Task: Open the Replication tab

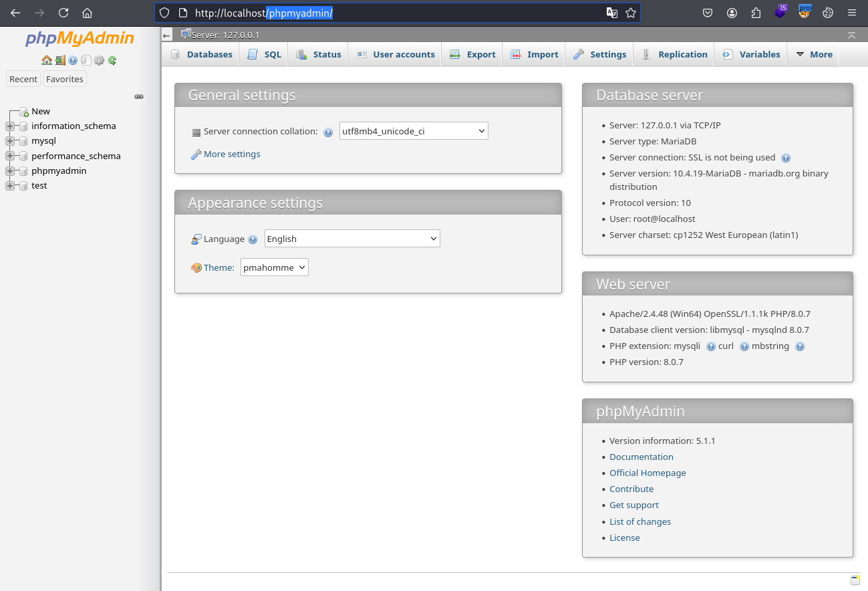Action: [x=674, y=55]
